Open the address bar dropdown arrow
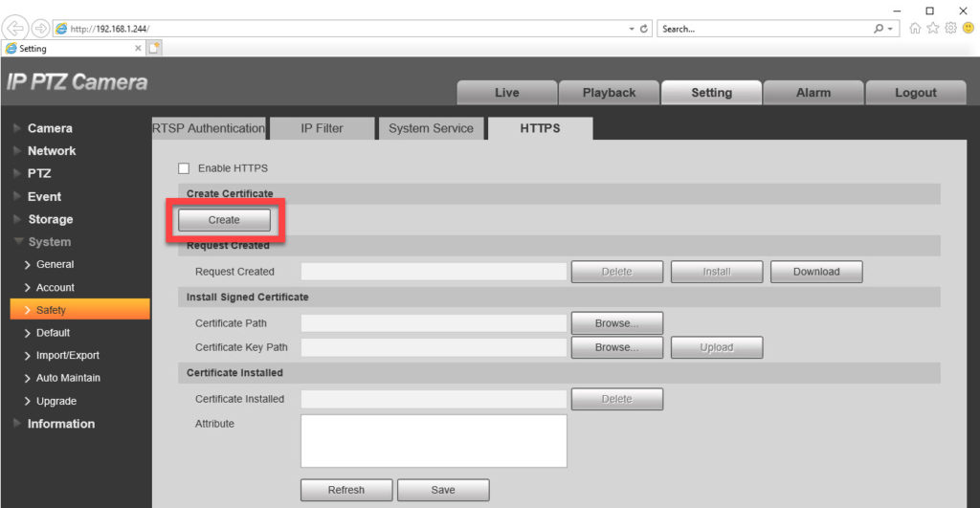This screenshot has height=508, width=980. pyautogui.click(x=632, y=29)
